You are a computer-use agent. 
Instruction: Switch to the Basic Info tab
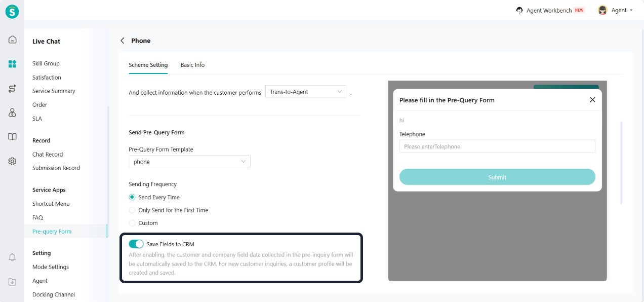[x=192, y=65]
